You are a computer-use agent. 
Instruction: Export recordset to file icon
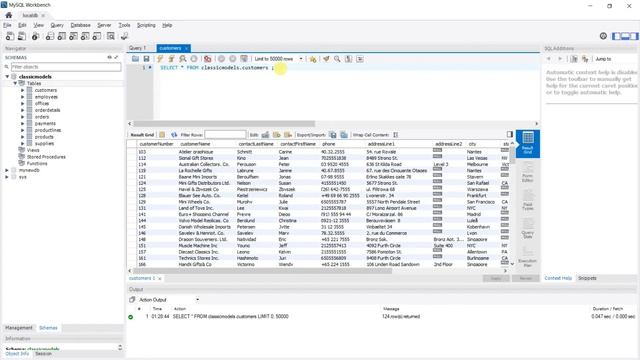[333, 135]
